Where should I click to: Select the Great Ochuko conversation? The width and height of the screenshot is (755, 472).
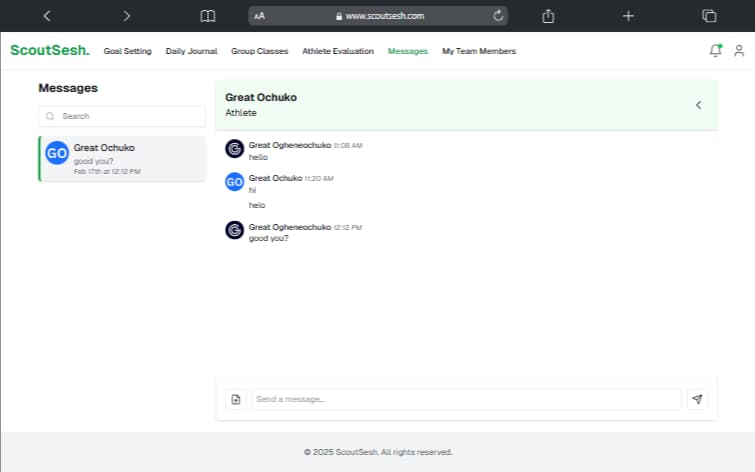pos(122,159)
